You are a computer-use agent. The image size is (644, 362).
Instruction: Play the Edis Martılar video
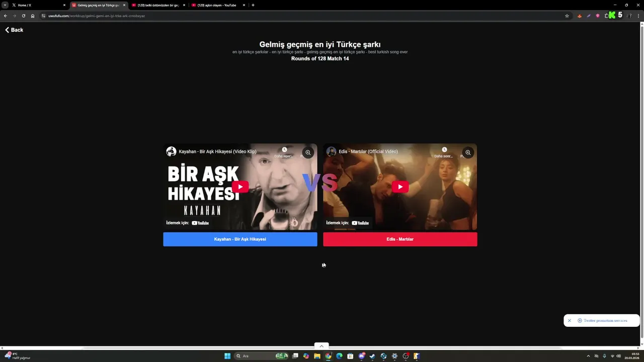coord(400,187)
